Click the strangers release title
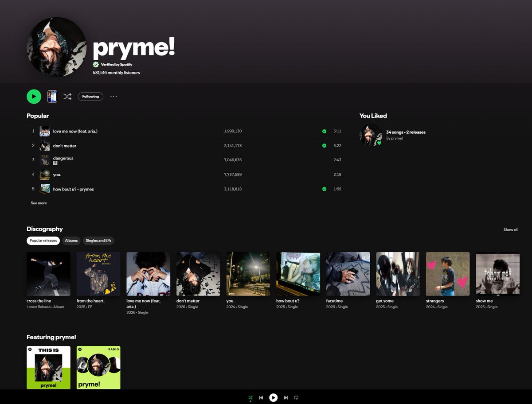 click(x=435, y=301)
